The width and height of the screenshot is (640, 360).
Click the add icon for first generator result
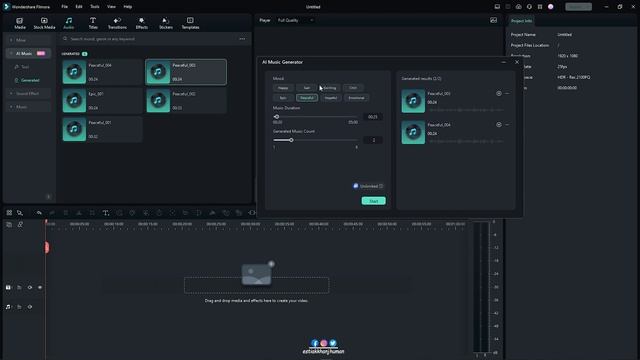(x=499, y=93)
